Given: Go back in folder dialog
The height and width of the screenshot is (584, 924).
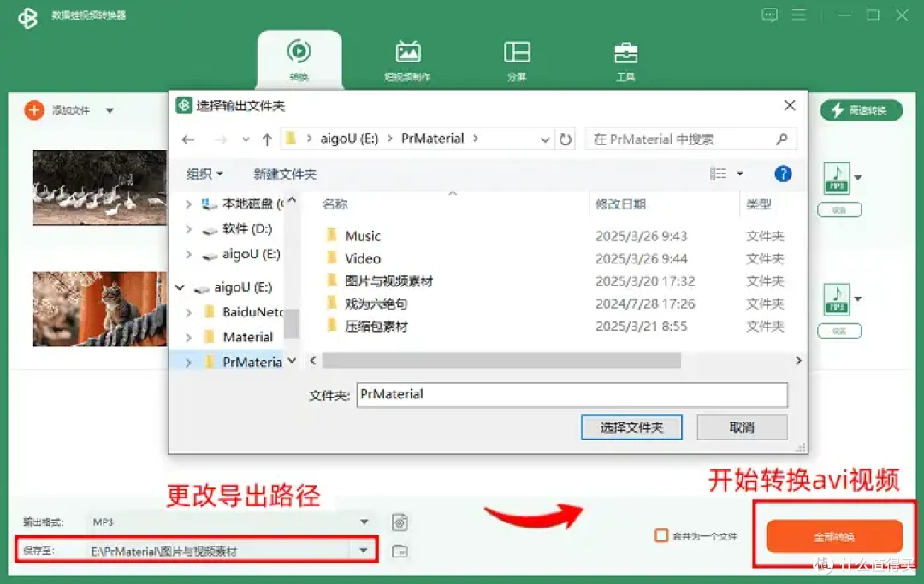Looking at the screenshot, I should 188,139.
